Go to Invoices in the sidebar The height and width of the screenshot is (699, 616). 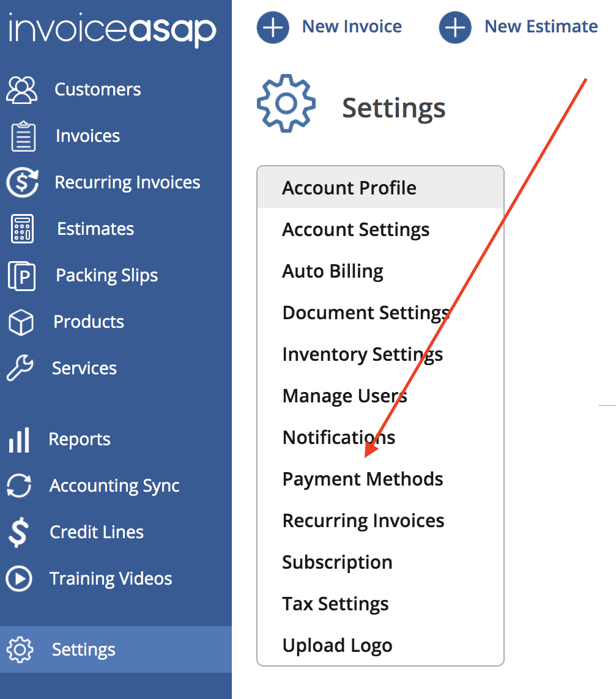tap(88, 136)
